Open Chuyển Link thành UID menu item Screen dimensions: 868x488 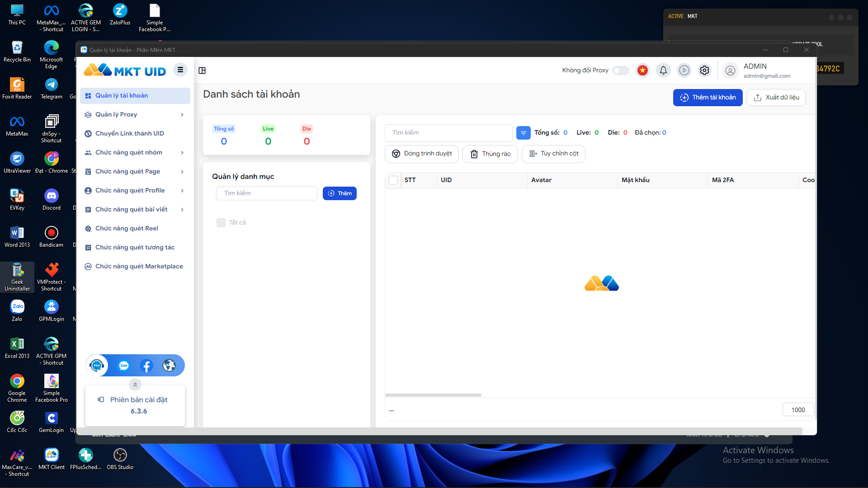pyautogui.click(x=135, y=134)
